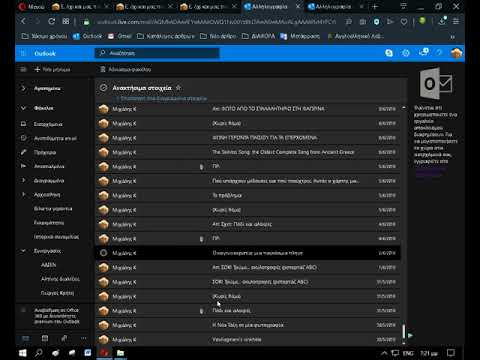Image resolution: width=480 pixels, height=360 pixels.
Task: Click Άδειασμα φακέλου to empty folder
Action: coord(126,69)
